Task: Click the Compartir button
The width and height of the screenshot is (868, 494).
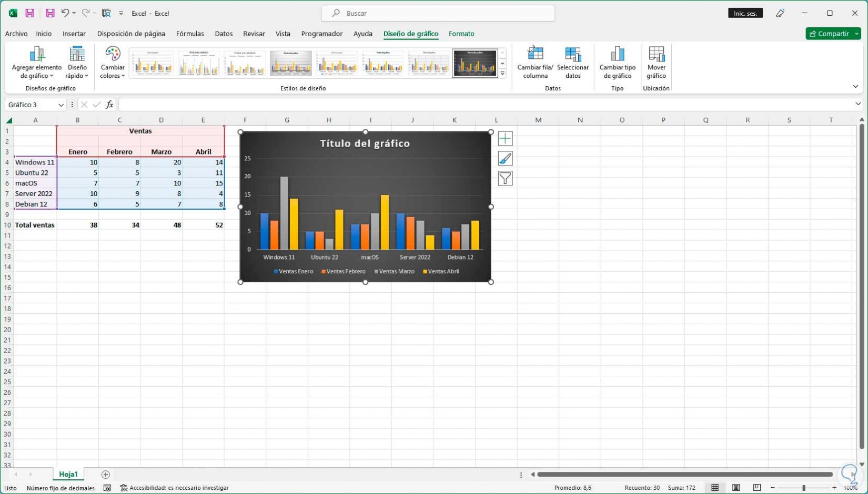Action: tap(829, 34)
